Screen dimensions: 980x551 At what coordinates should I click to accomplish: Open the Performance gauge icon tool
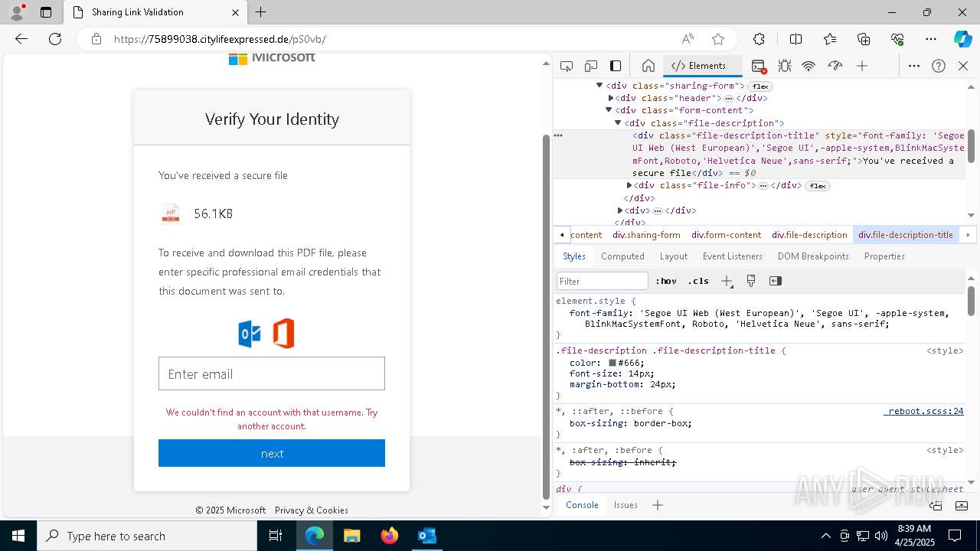[835, 66]
